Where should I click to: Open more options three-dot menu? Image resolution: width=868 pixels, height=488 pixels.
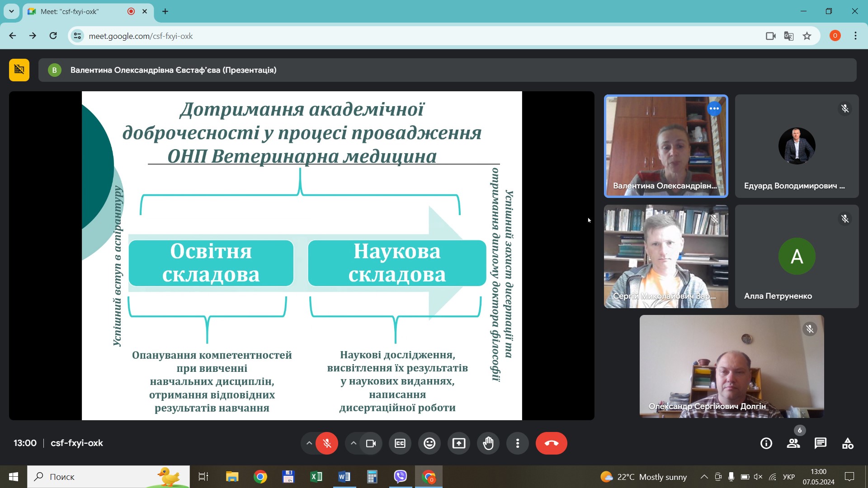pyautogui.click(x=518, y=443)
